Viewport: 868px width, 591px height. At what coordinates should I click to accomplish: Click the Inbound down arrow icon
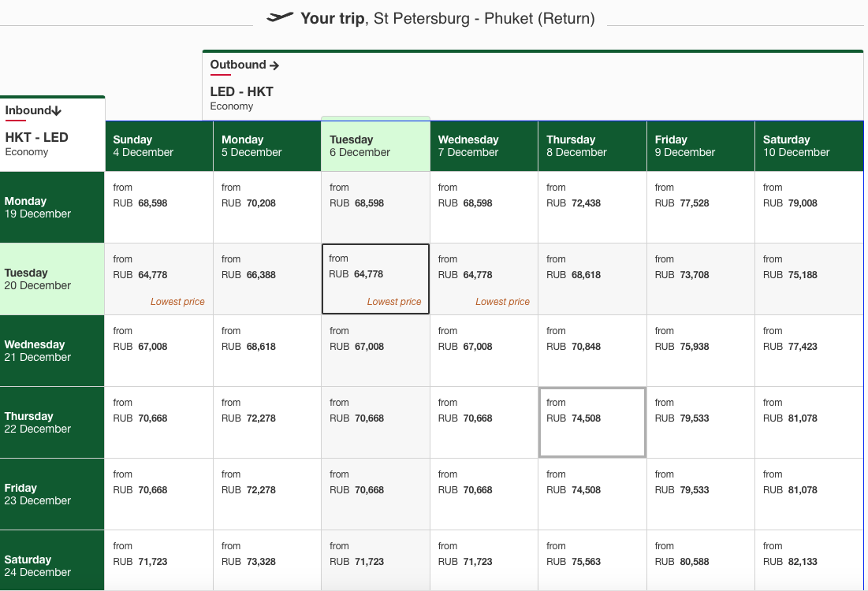coord(57,110)
